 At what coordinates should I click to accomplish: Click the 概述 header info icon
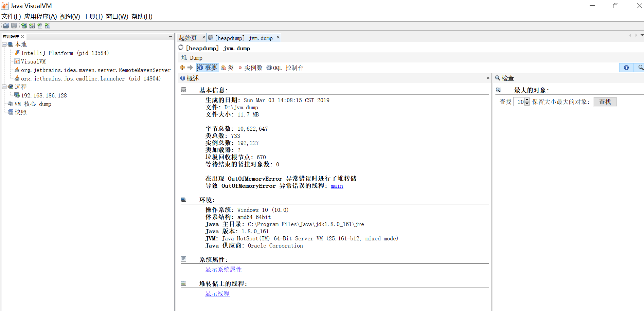pos(183,78)
